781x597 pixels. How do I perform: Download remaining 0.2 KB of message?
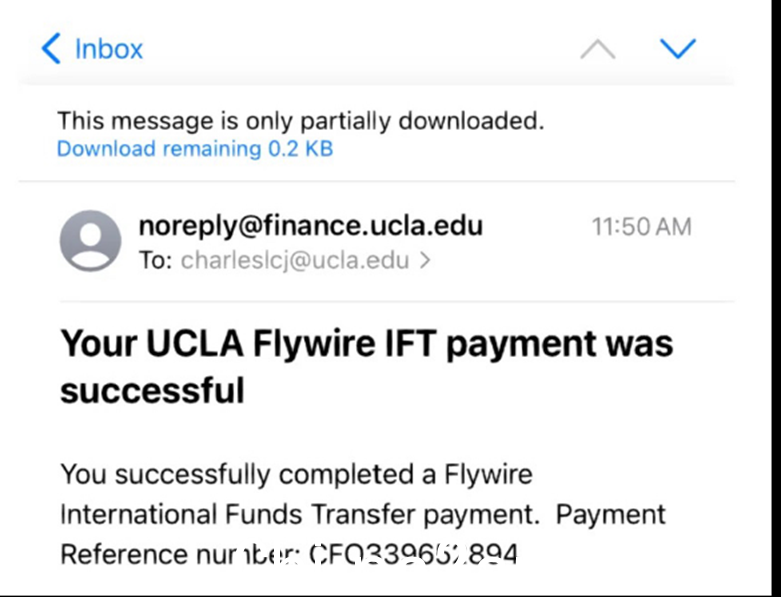tap(195, 149)
